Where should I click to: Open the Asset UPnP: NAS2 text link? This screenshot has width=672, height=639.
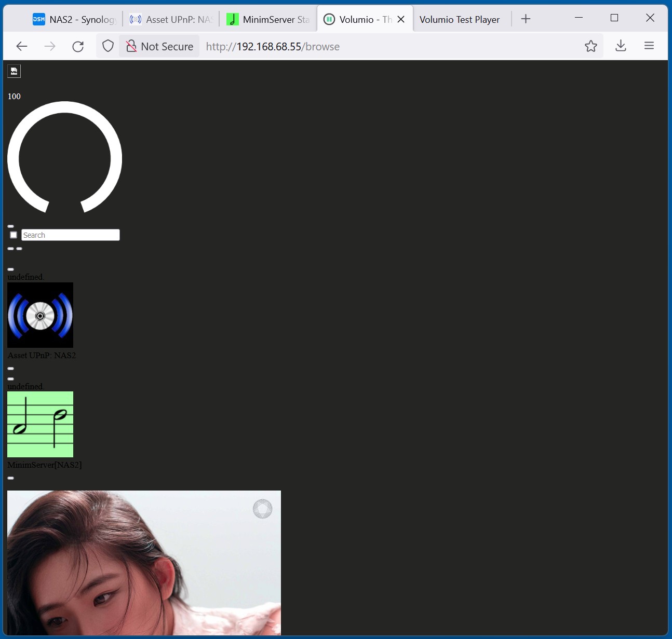point(42,356)
